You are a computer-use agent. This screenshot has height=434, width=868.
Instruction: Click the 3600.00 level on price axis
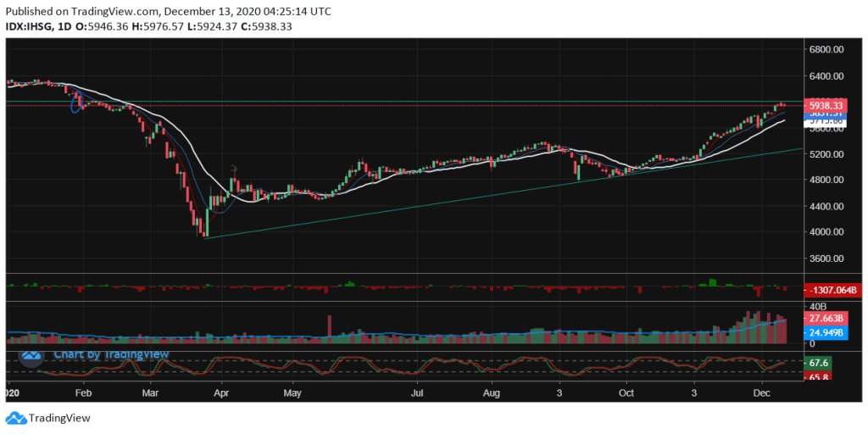tap(825, 259)
